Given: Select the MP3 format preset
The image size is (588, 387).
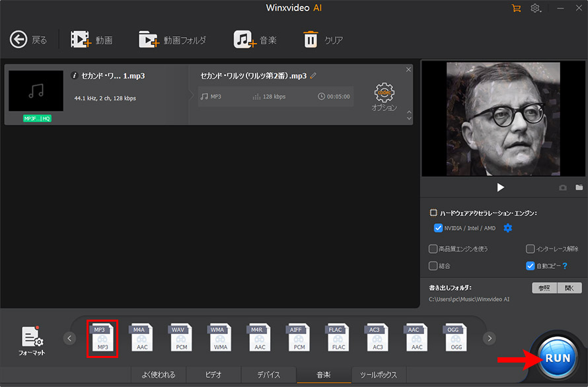Looking at the screenshot, I should 102,338.
